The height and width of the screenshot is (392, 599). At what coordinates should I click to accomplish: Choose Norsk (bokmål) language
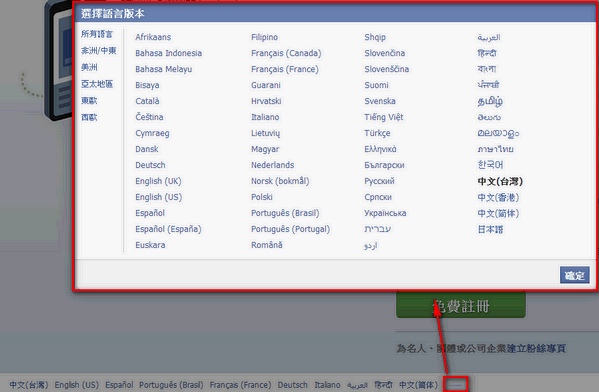tap(280, 181)
